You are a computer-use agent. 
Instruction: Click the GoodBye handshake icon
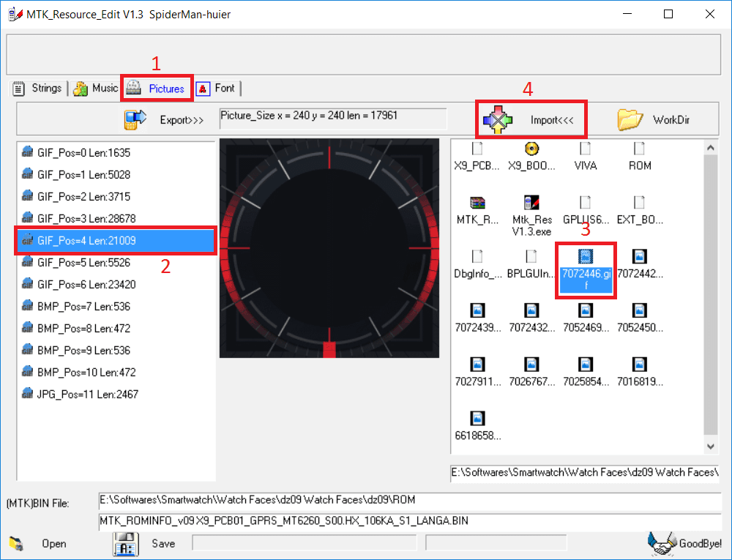[662, 543]
